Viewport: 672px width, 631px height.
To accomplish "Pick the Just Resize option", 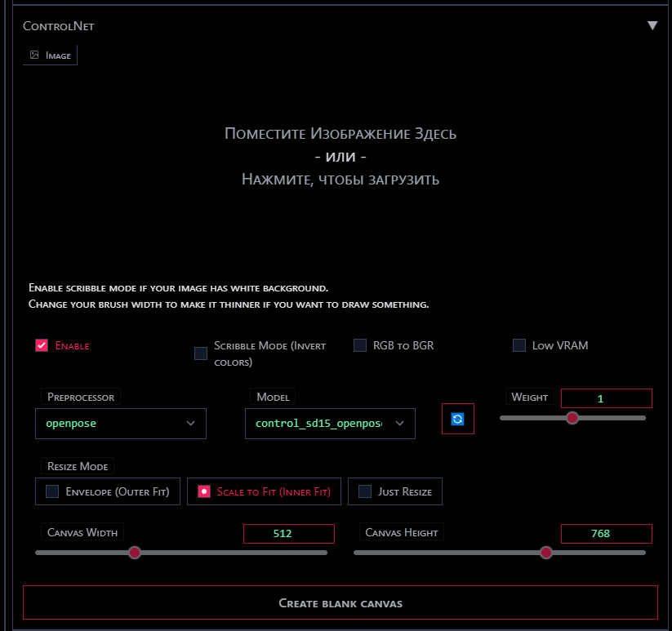I will pyautogui.click(x=395, y=491).
